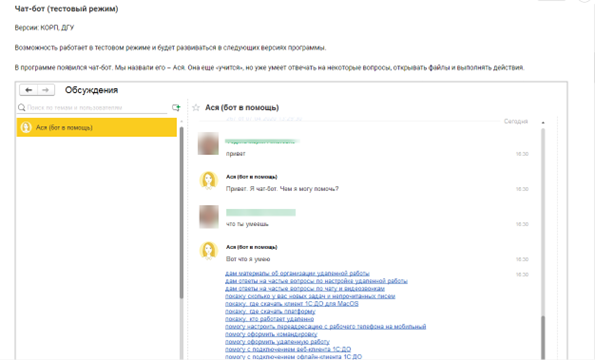This screenshot has height=360, width=595.
Task: Click the Ася avatar beside 'Вот что я умею'
Action: tap(208, 251)
